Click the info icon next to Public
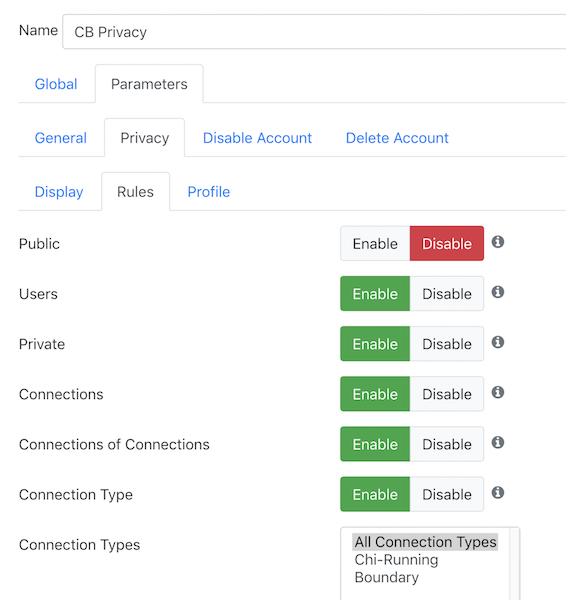 497,242
